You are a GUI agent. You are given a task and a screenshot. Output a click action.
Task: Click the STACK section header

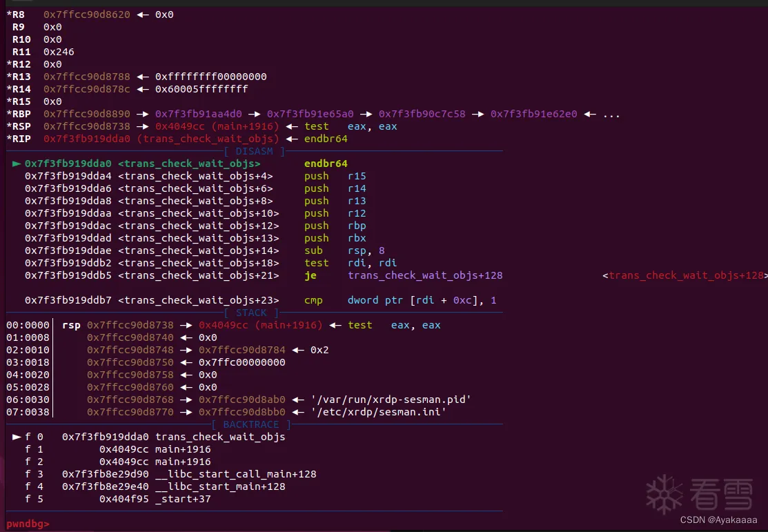coord(251,313)
